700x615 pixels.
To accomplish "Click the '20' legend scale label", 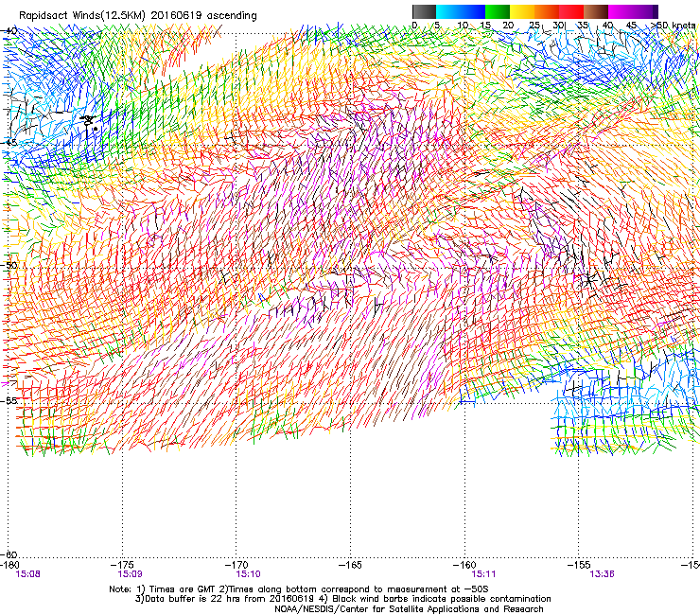I will (508, 26).
